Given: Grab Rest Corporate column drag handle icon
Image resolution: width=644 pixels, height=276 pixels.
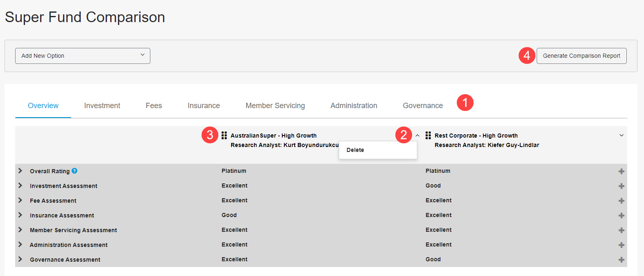Looking at the screenshot, I should [428, 136].
